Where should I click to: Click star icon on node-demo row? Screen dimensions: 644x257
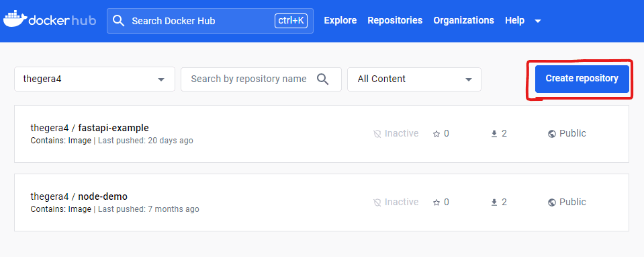click(436, 203)
